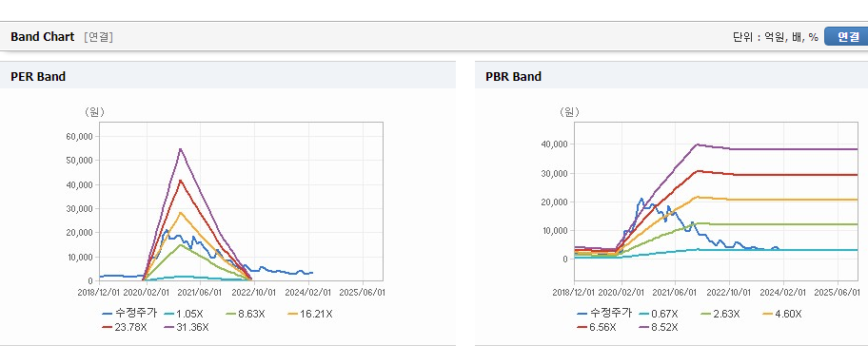Toggle the 수정주가 legend in PER Band

129,314
